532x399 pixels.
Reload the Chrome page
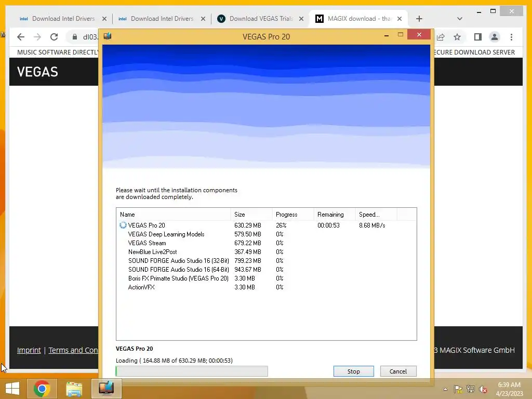point(54,37)
